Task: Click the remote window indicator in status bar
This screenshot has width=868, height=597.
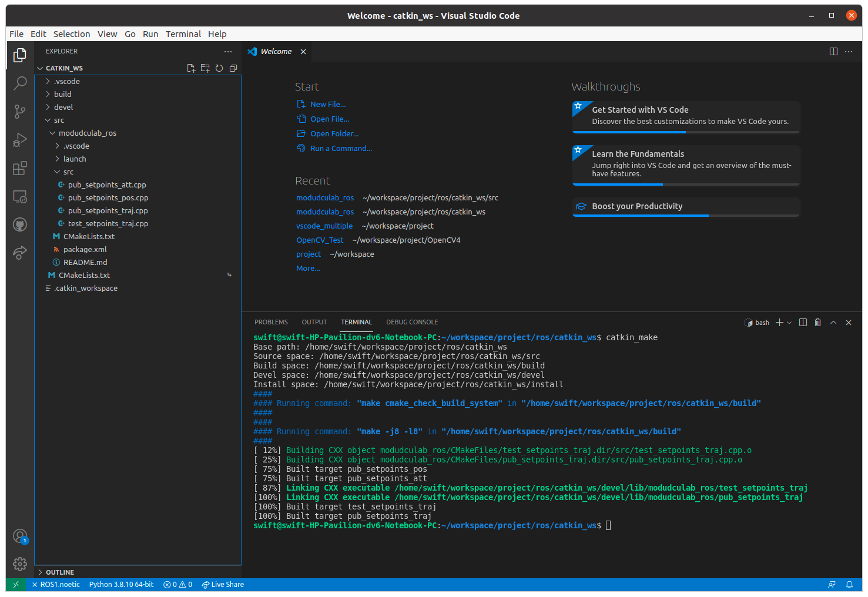Action: pos(16,585)
